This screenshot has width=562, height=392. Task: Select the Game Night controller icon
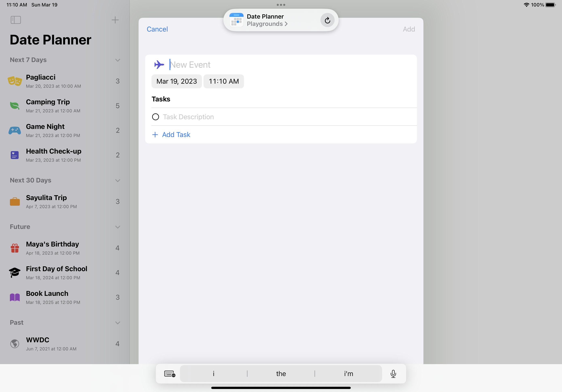[15, 131]
